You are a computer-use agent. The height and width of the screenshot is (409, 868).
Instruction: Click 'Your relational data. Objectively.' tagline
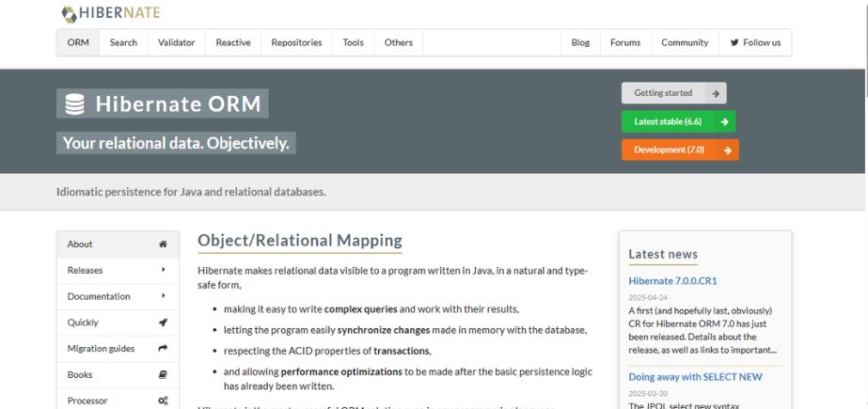click(x=176, y=143)
